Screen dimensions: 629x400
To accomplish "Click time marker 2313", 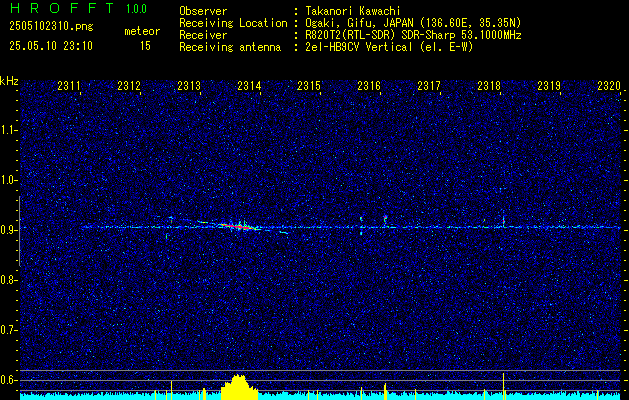I will [x=189, y=85].
